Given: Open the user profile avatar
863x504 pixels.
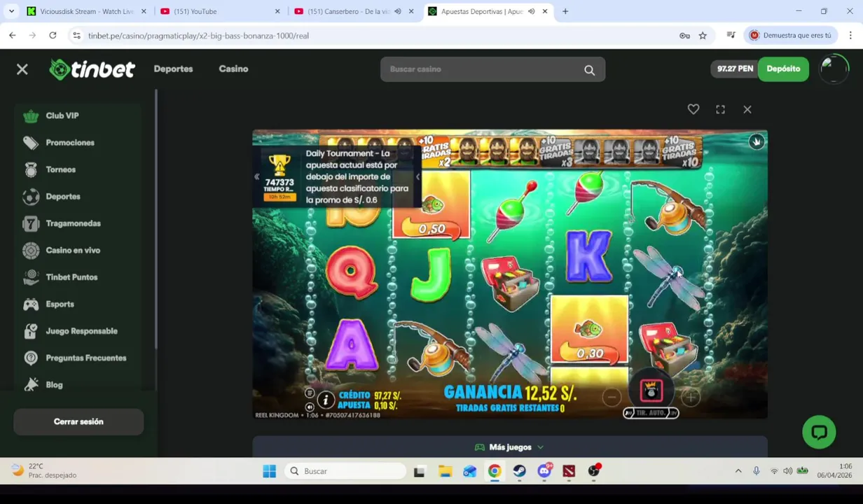Looking at the screenshot, I should (x=834, y=69).
